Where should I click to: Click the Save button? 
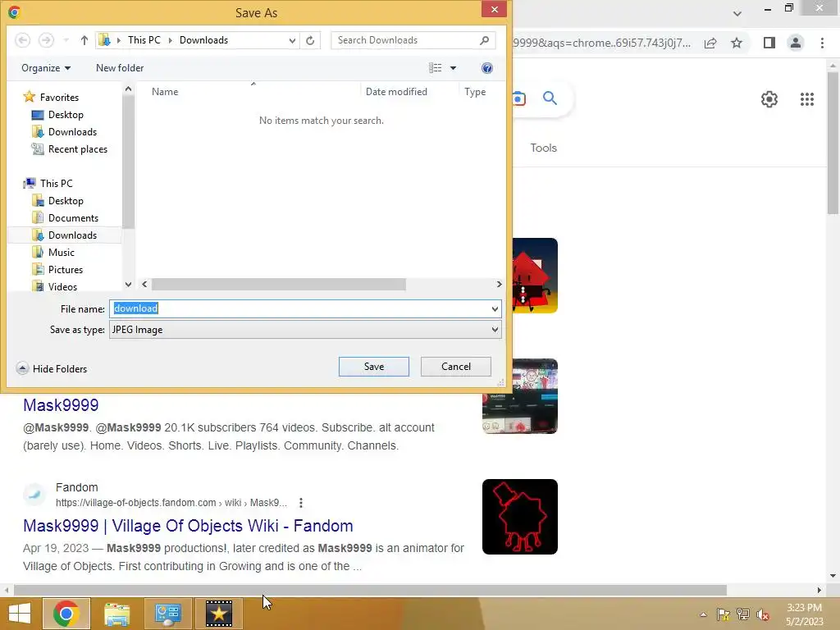[374, 367]
